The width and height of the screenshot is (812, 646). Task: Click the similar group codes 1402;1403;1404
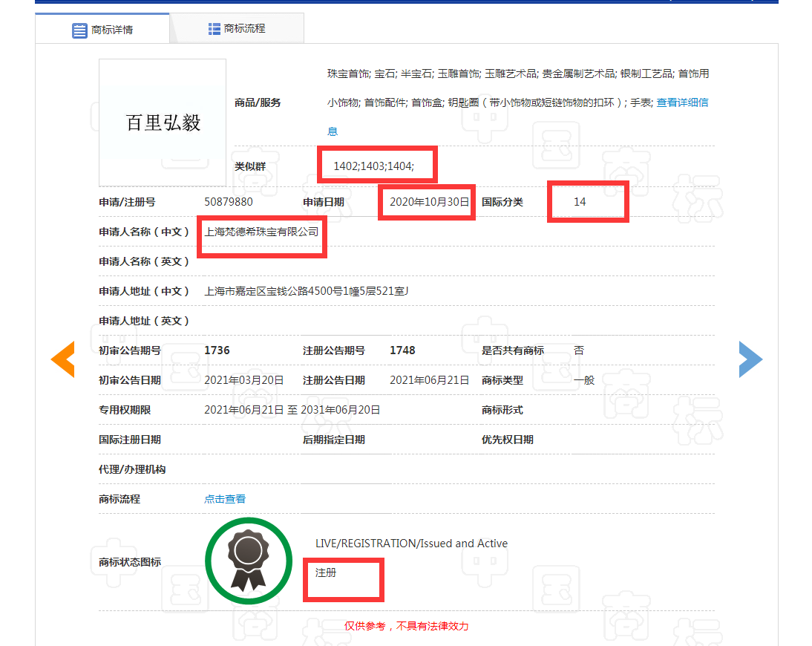click(x=375, y=164)
